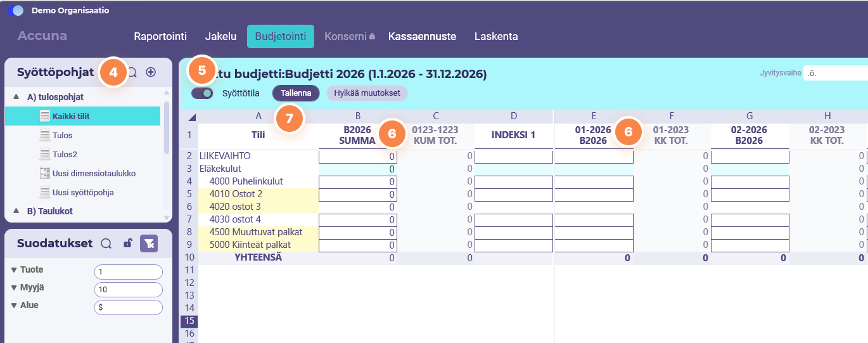Open search in the Suodatukset panel

(106, 243)
